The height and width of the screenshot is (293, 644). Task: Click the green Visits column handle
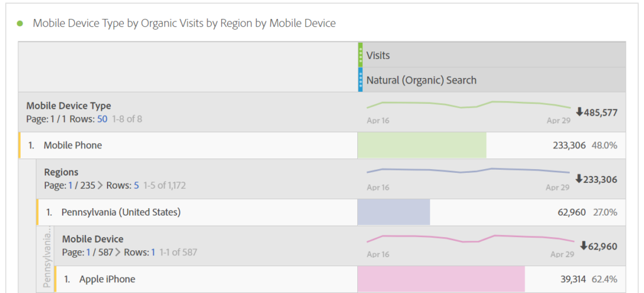coord(360,55)
